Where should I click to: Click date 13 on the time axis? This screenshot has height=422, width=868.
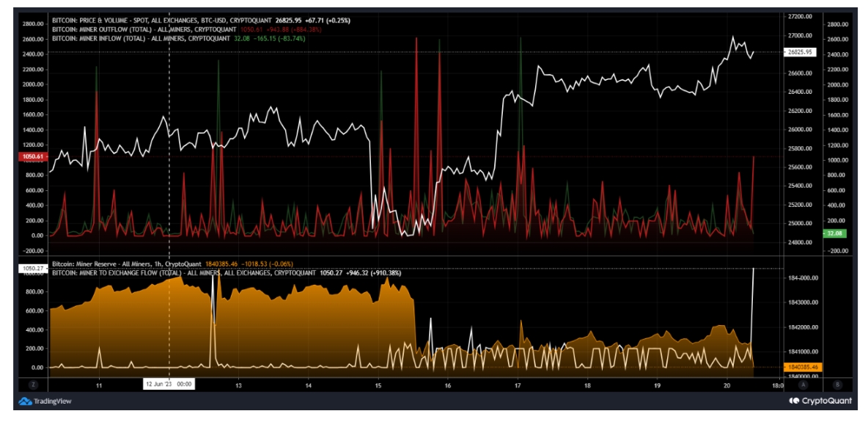coord(238,385)
